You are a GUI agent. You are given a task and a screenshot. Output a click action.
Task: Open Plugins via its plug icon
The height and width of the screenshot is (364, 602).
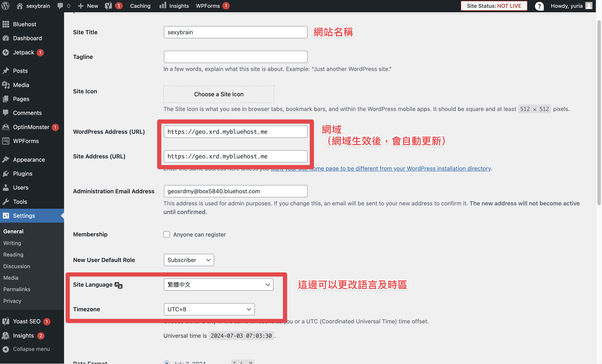tap(6, 174)
